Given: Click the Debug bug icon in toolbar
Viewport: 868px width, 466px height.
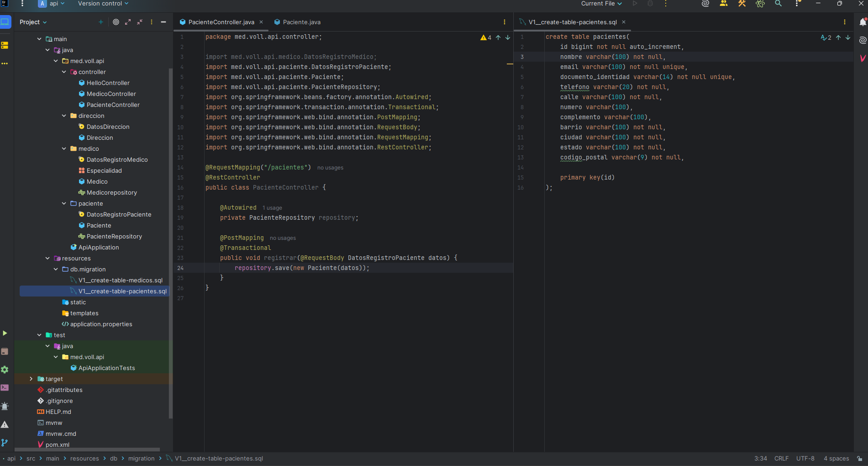Looking at the screenshot, I should pos(650,4).
